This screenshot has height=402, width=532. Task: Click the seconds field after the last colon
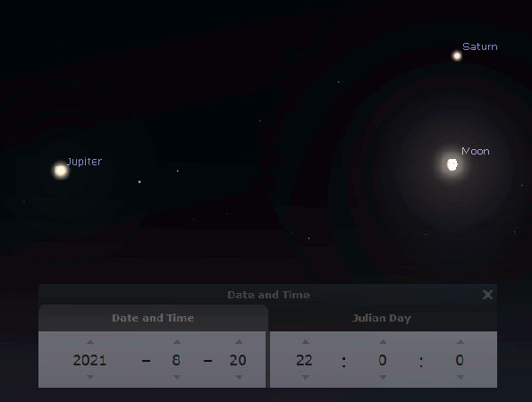[x=460, y=360]
